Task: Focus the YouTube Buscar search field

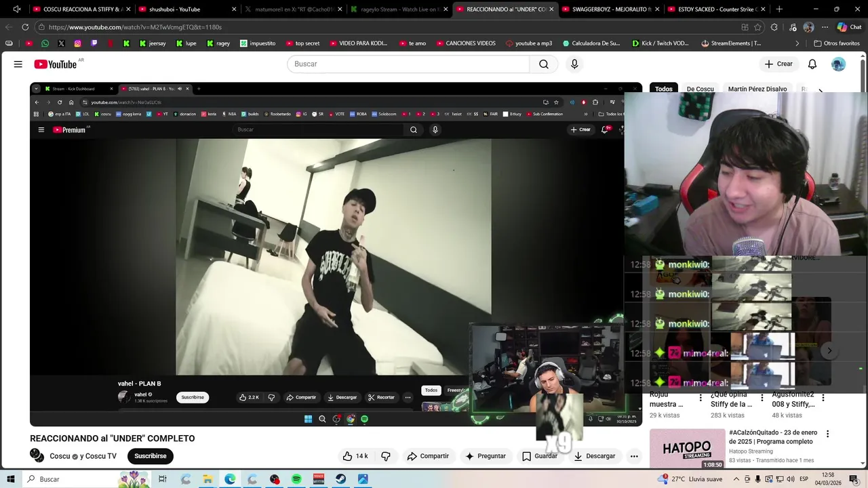Action: [x=409, y=64]
